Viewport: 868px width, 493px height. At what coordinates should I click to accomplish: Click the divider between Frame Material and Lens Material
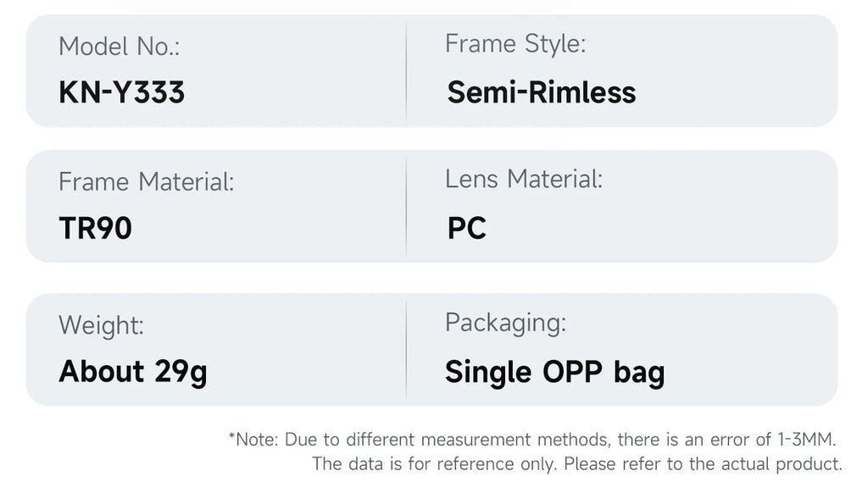point(406,207)
